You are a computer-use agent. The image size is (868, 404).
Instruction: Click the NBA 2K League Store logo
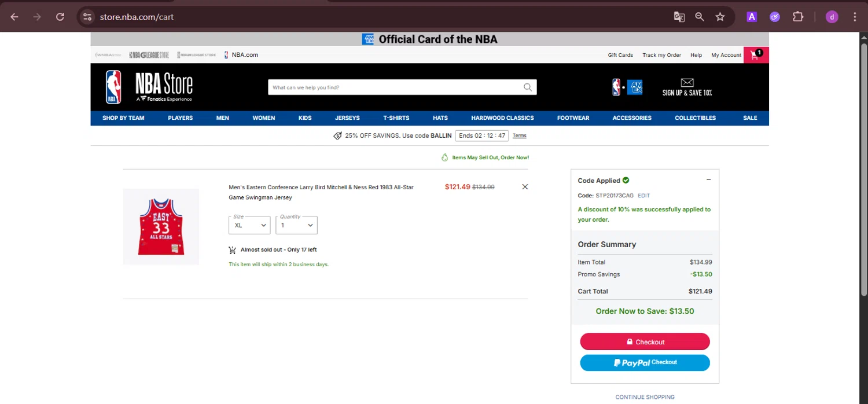point(197,55)
